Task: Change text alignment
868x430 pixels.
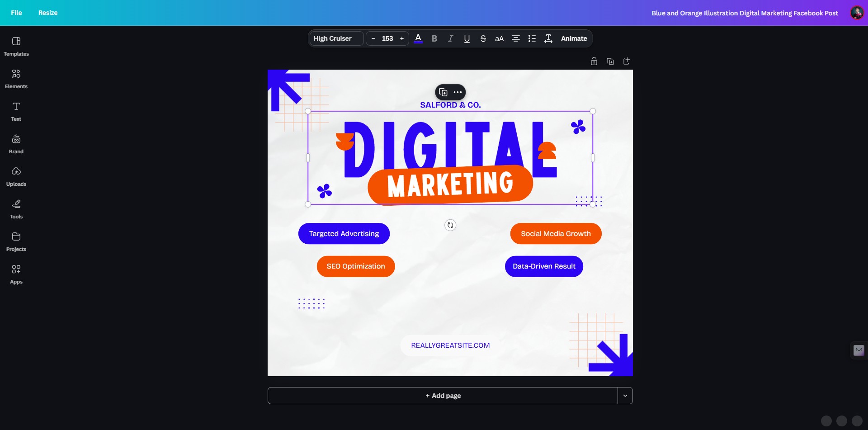Action: pos(516,38)
